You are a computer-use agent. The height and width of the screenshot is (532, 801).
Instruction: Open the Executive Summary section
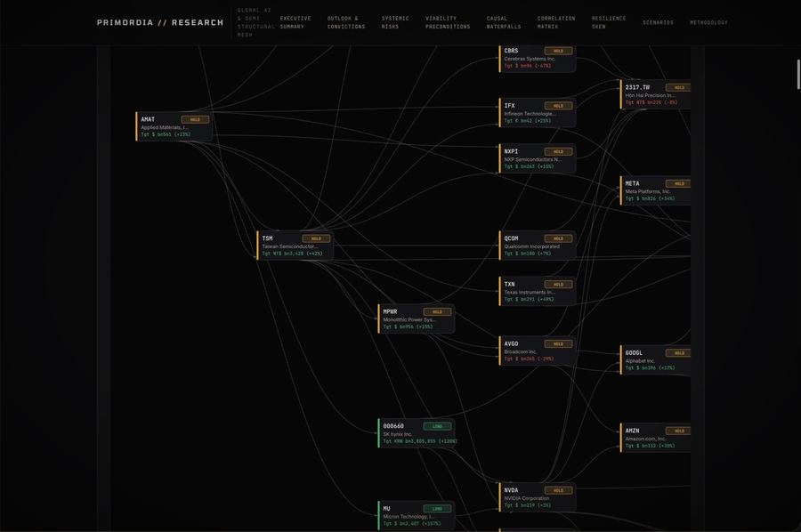[x=295, y=22]
